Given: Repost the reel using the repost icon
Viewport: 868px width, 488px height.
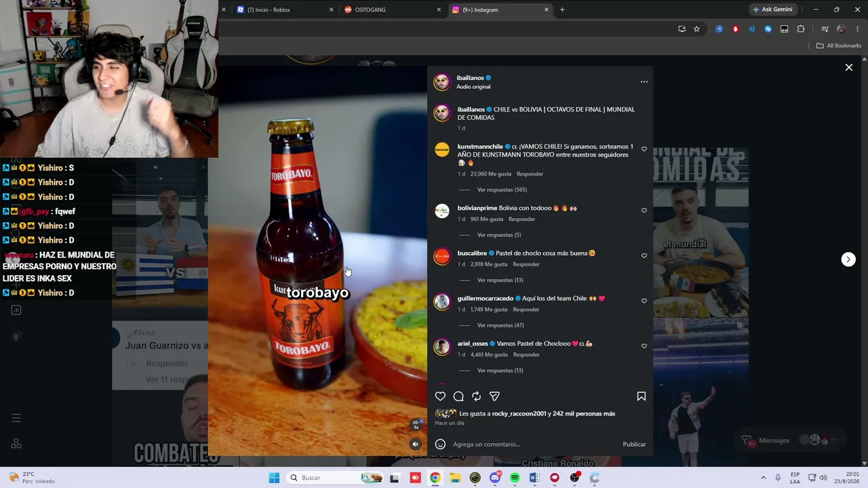Looking at the screenshot, I should 477,396.
